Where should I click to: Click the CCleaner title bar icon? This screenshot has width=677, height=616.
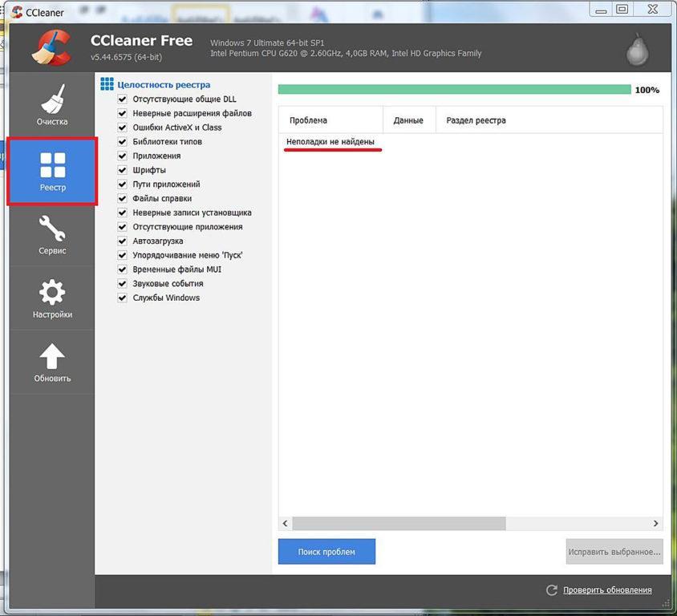[16, 12]
